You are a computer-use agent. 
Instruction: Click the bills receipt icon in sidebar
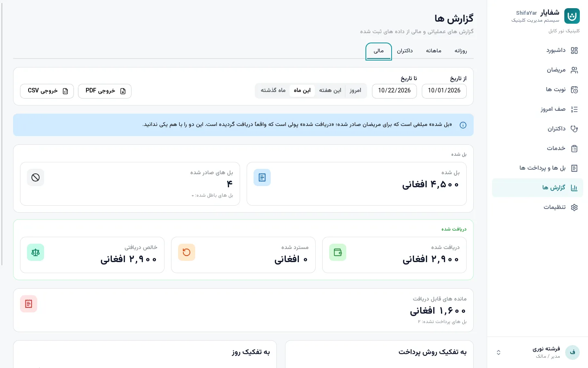[x=574, y=168]
